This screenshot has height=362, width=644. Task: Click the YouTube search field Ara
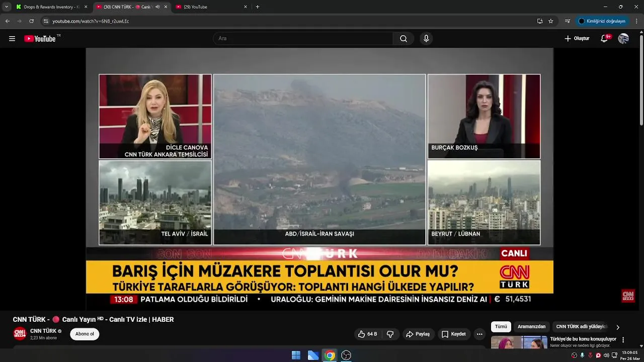tap(303, 39)
